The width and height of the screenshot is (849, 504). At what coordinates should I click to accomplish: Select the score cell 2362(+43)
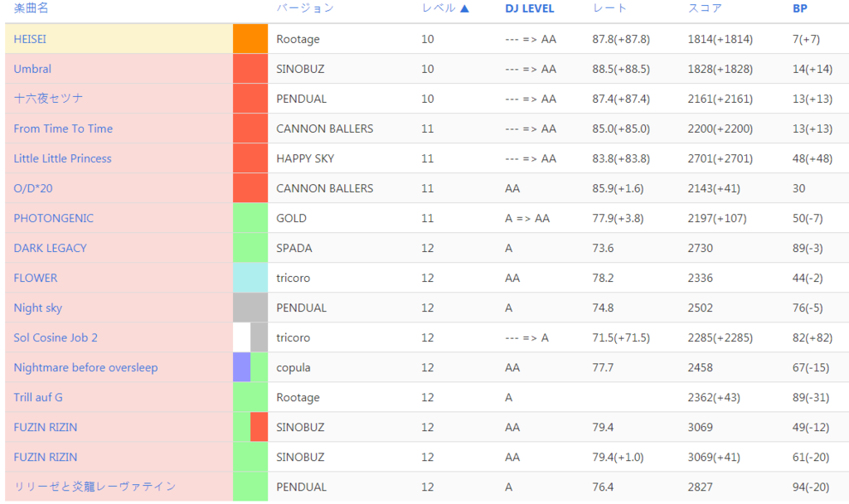click(714, 397)
